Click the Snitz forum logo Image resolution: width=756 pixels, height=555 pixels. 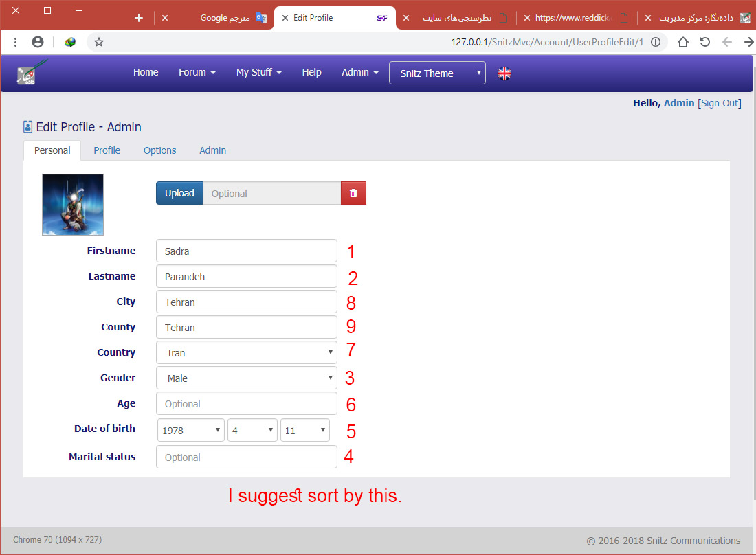pyautogui.click(x=32, y=73)
